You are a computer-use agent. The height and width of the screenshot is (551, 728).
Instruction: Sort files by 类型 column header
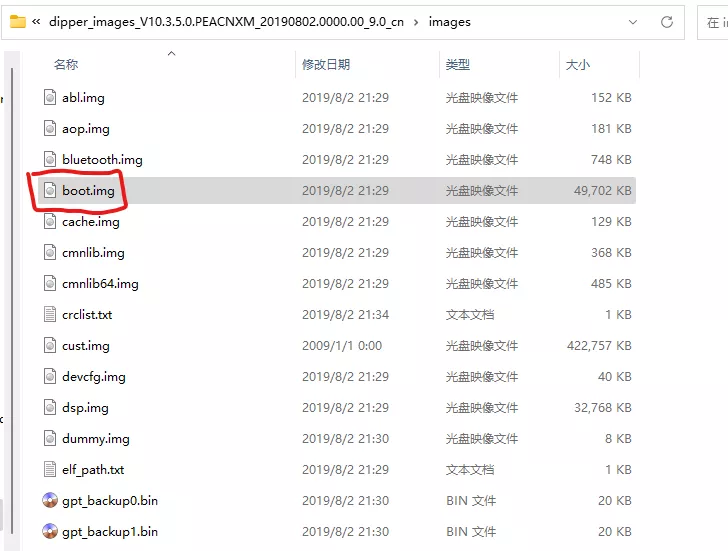458,64
